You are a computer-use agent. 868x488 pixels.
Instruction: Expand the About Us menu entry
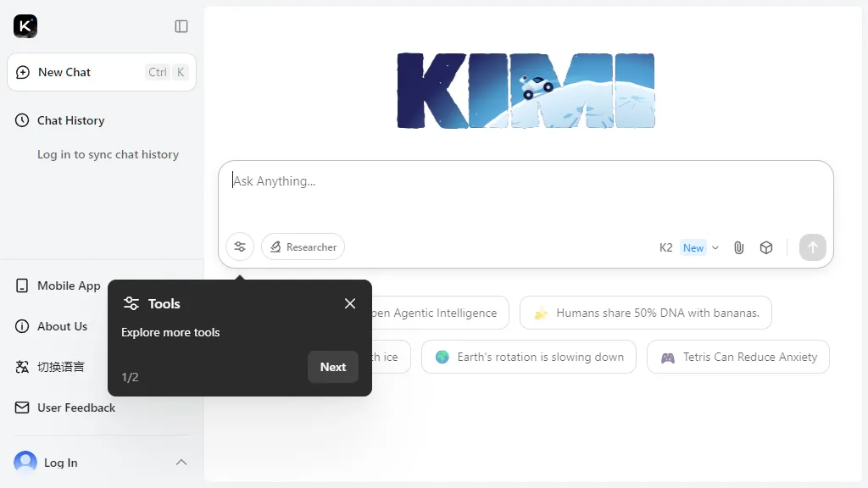60,326
